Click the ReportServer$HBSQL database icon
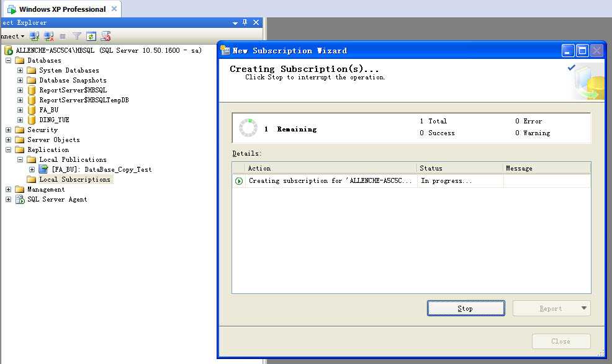 (32, 90)
